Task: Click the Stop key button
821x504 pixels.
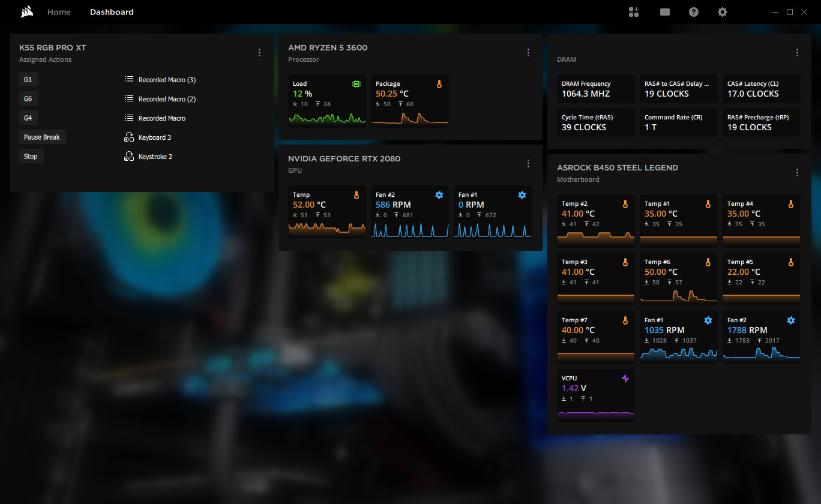Action: [x=31, y=157]
